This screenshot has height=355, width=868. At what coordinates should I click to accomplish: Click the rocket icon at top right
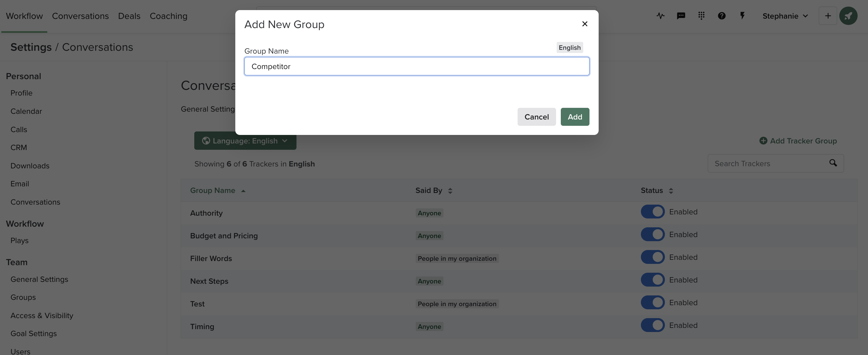(x=849, y=16)
